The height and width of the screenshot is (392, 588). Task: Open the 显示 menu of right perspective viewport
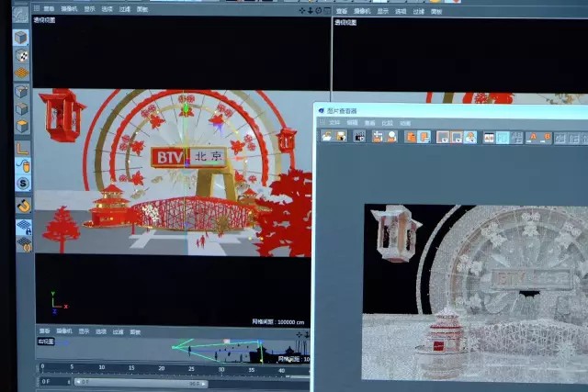click(383, 11)
